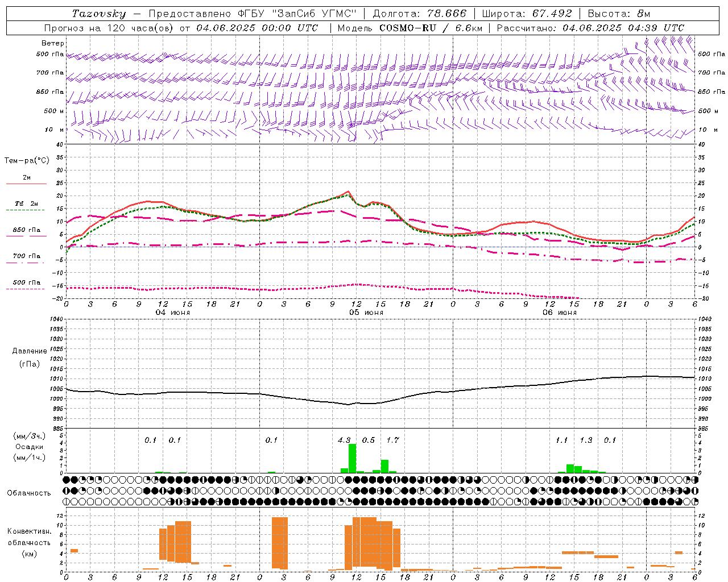Select the Осадки precipitation label
This screenshot has height=582, width=728.
29,447
